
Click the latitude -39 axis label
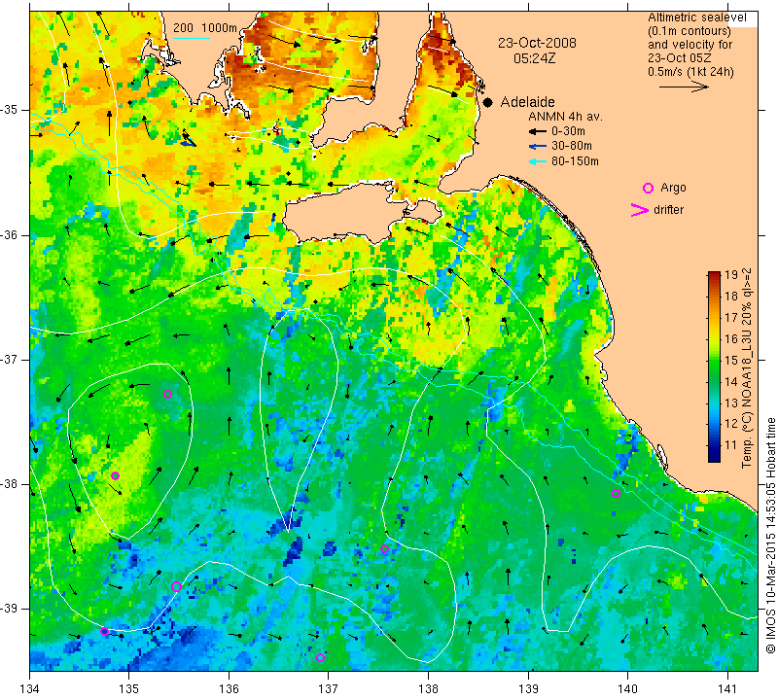click(x=9, y=609)
